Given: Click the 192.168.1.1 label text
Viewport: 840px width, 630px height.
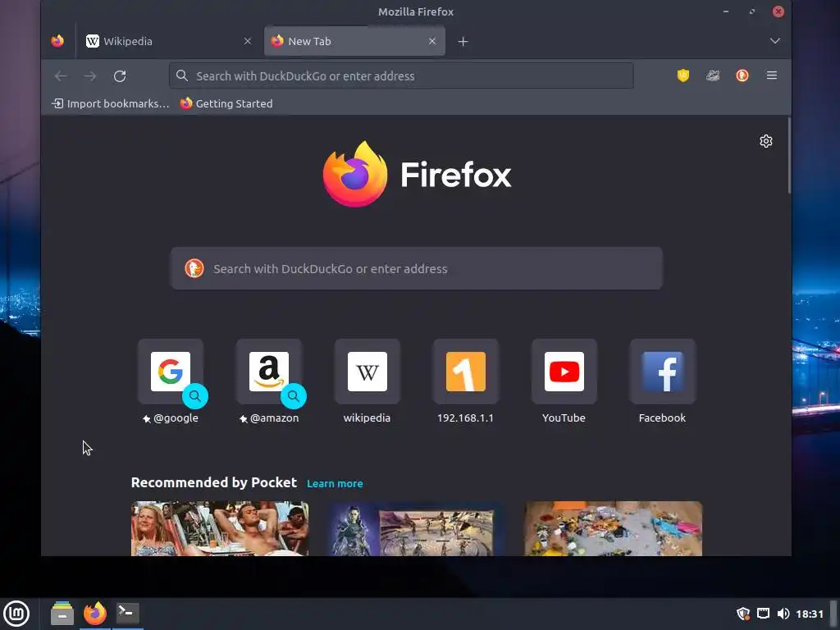Looking at the screenshot, I should [x=465, y=418].
